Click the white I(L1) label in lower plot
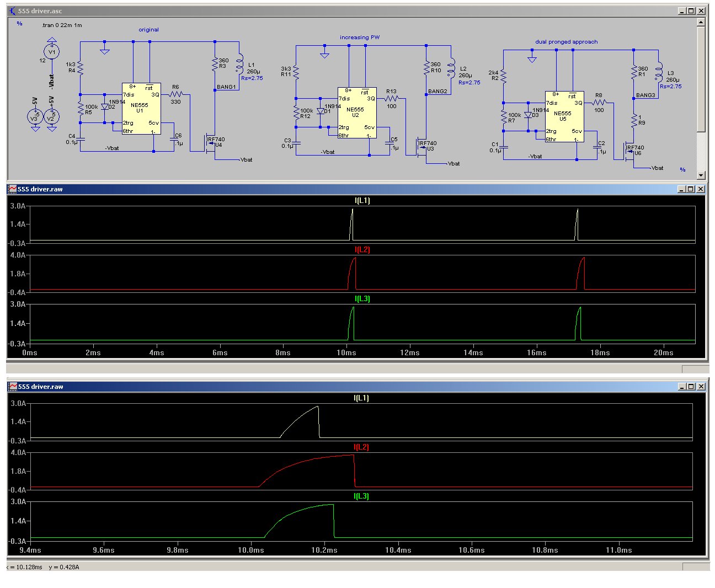 point(361,398)
